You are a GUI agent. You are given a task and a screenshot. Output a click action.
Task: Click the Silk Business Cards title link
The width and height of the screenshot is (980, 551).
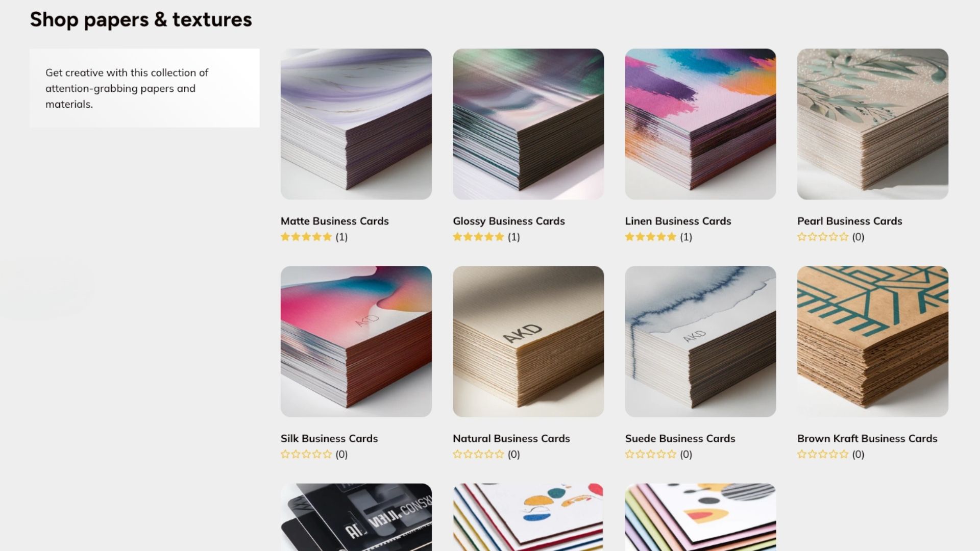pos(329,438)
